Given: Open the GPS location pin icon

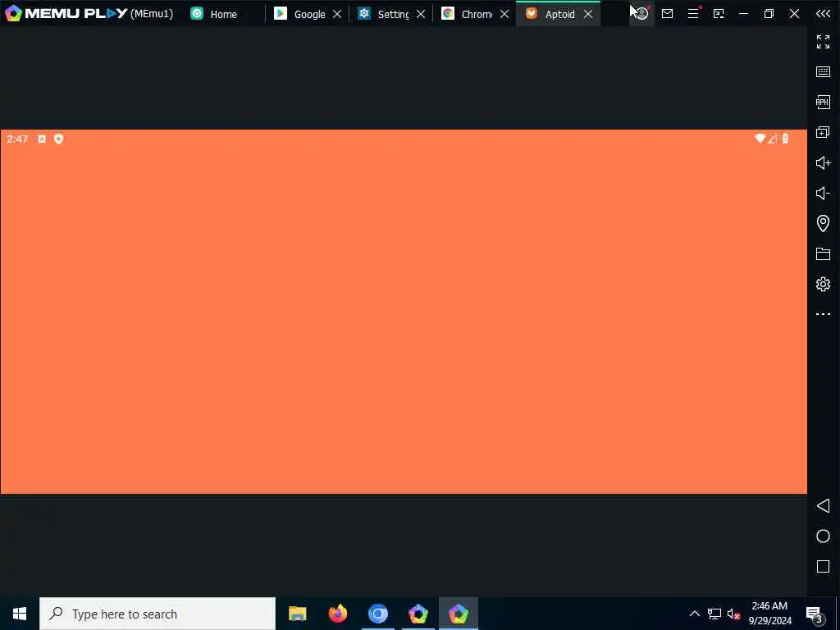Looking at the screenshot, I should click(x=824, y=223).
